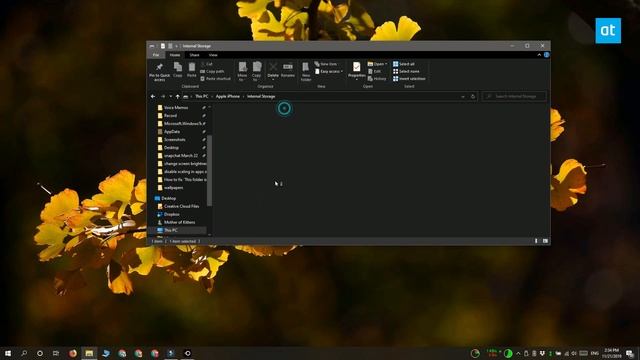Screen dimensions: 640x360
Task: Open the ribbon's Open dropdown
Action: 377,64
